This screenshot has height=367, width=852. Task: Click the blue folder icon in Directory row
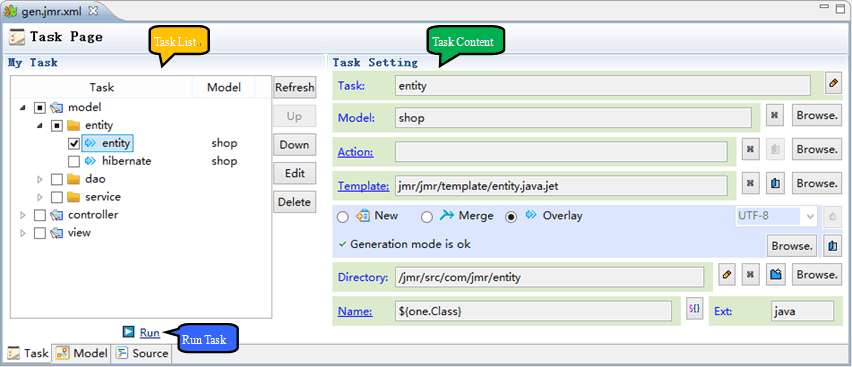tap(775, 275)
